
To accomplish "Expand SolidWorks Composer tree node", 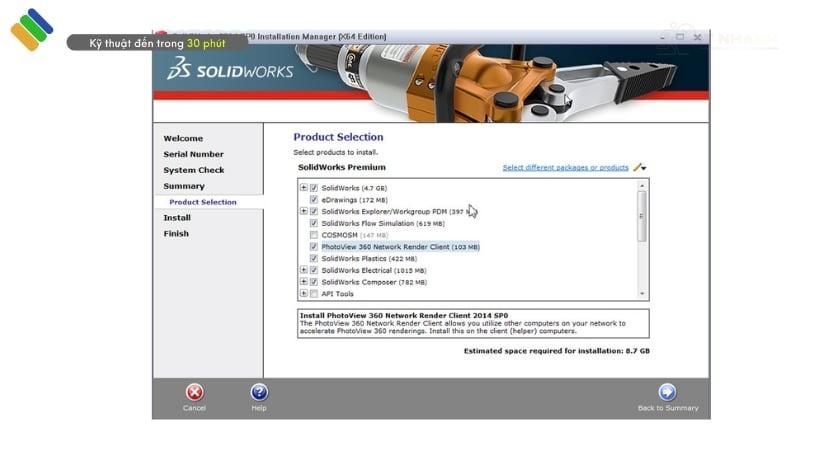I will [304, 282].
